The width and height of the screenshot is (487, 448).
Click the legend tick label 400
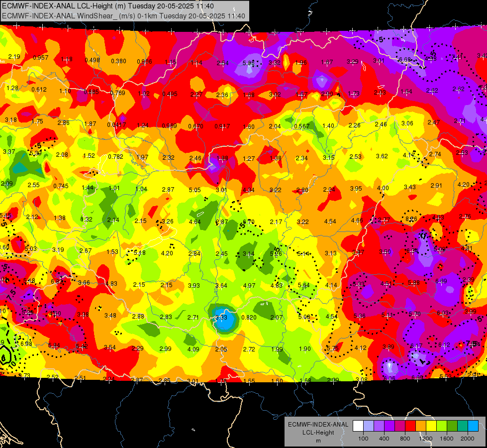click(384, 439)
